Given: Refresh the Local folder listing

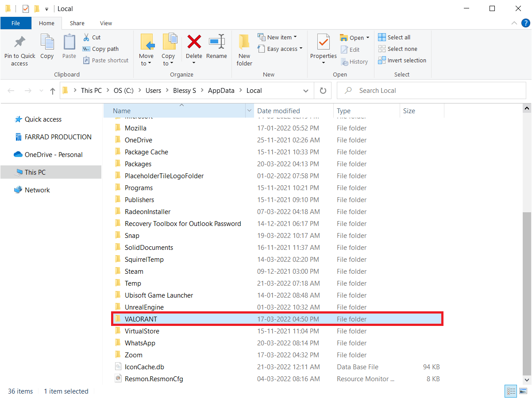Looking at the screenshot, I should point(323,91).
